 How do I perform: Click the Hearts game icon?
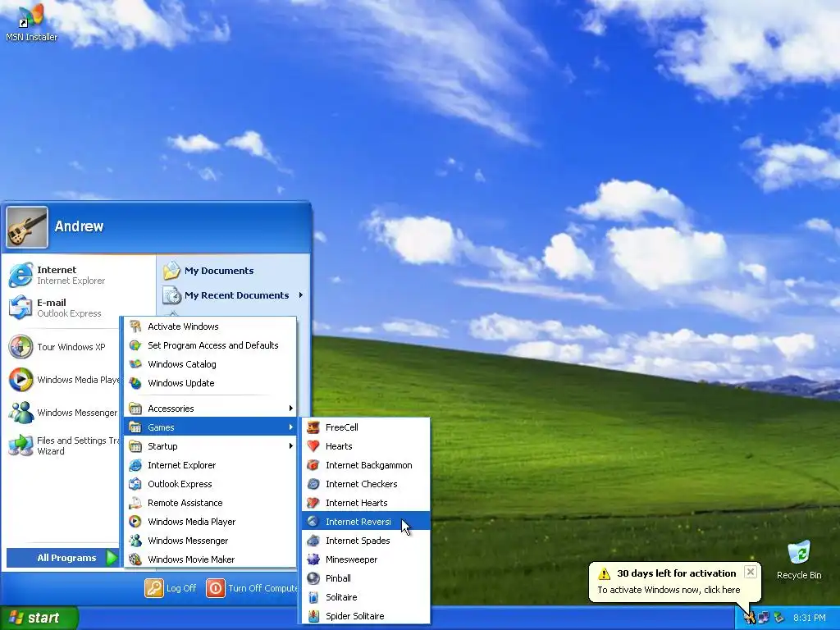(x=313, y=446)
